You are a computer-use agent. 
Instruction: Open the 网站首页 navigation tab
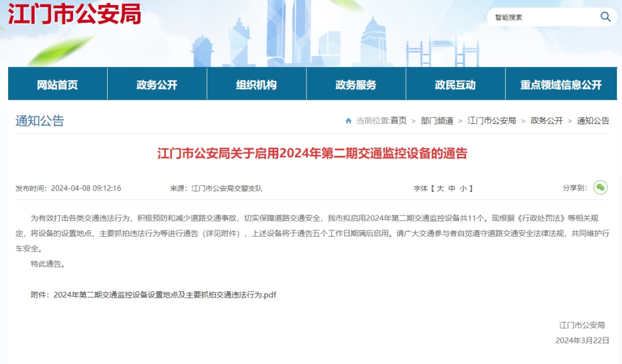(58, 85)
